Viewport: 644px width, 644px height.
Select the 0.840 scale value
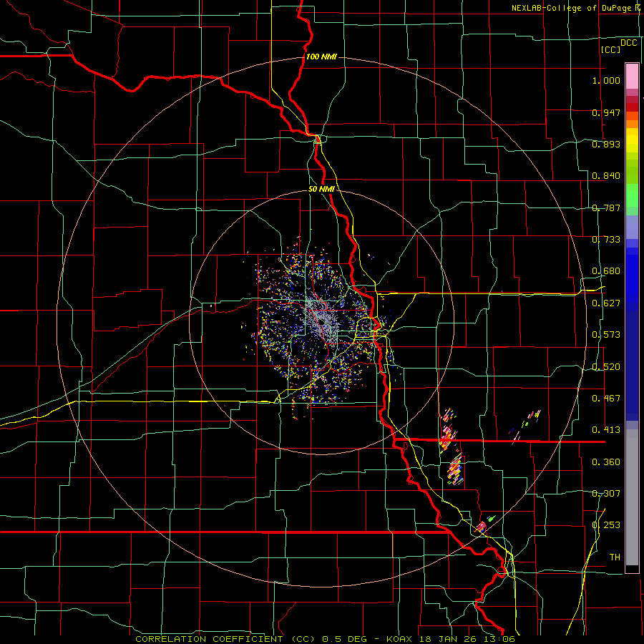tap(606, 176)
